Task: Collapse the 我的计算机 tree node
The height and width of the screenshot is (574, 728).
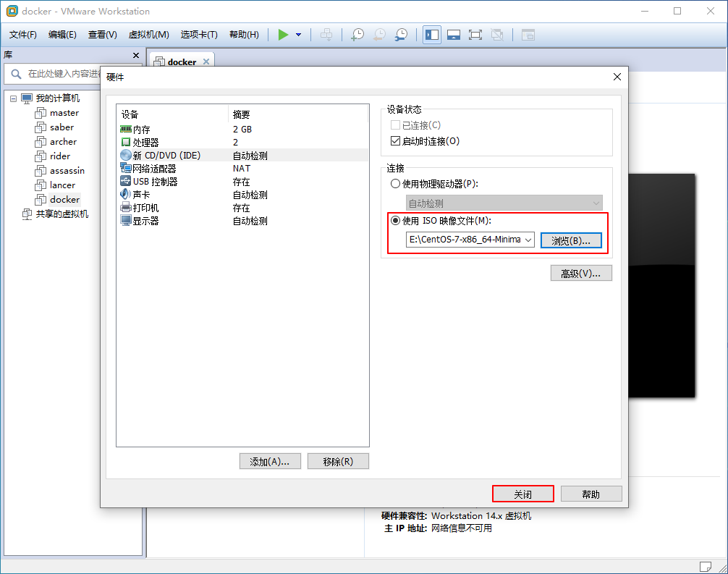Action: coord(13,98)
